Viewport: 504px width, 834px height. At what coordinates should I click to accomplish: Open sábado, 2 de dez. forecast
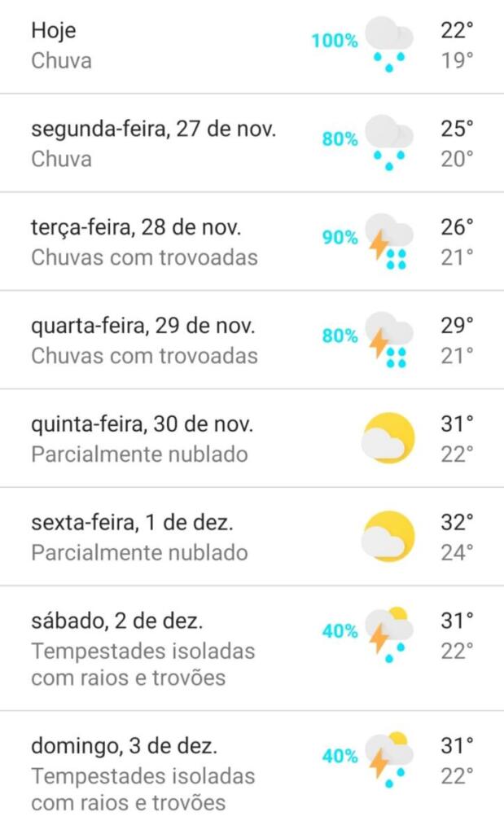(x=117, y=621)
